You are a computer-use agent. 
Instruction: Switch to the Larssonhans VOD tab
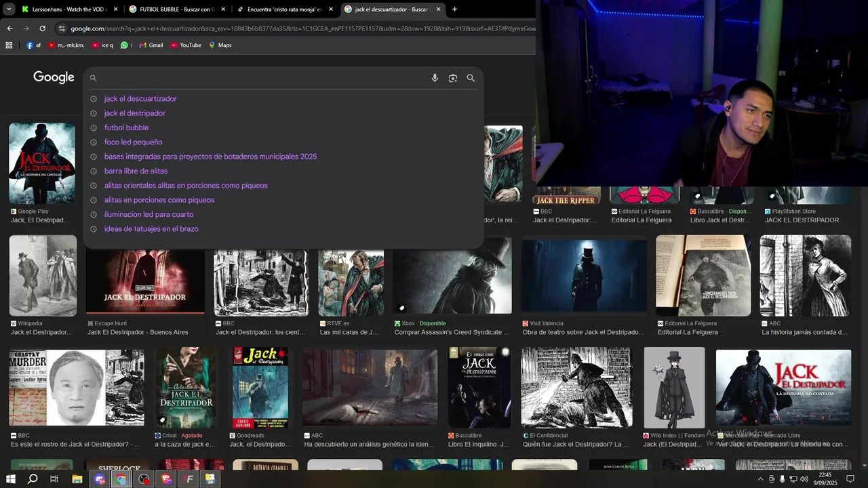69,9
